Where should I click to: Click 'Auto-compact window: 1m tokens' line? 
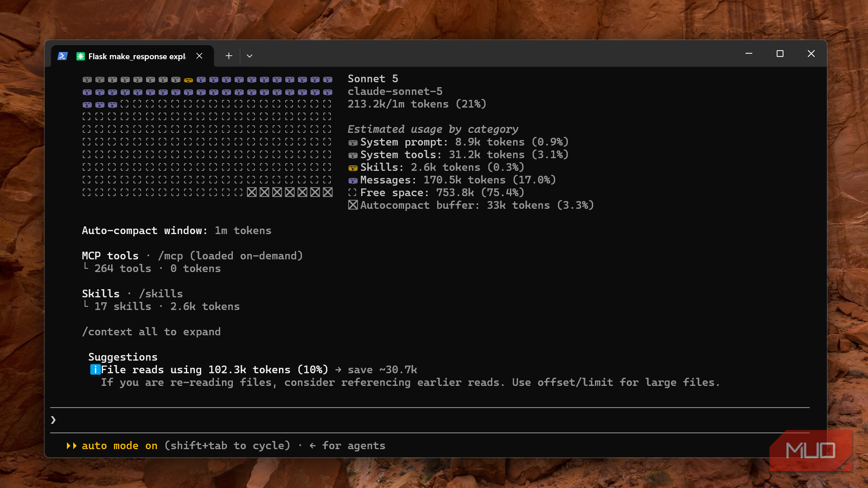pyautogui.click(x=177, y=230)
